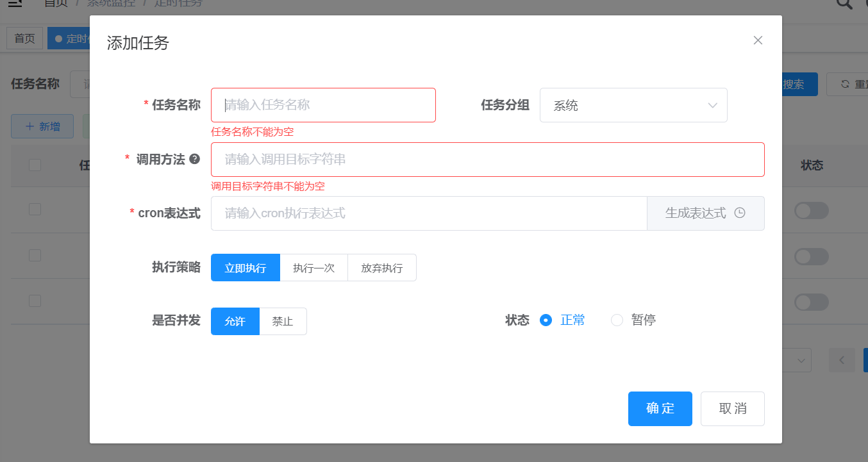
Task: Toggle the second row status switch
Action: tap(812, 257)
